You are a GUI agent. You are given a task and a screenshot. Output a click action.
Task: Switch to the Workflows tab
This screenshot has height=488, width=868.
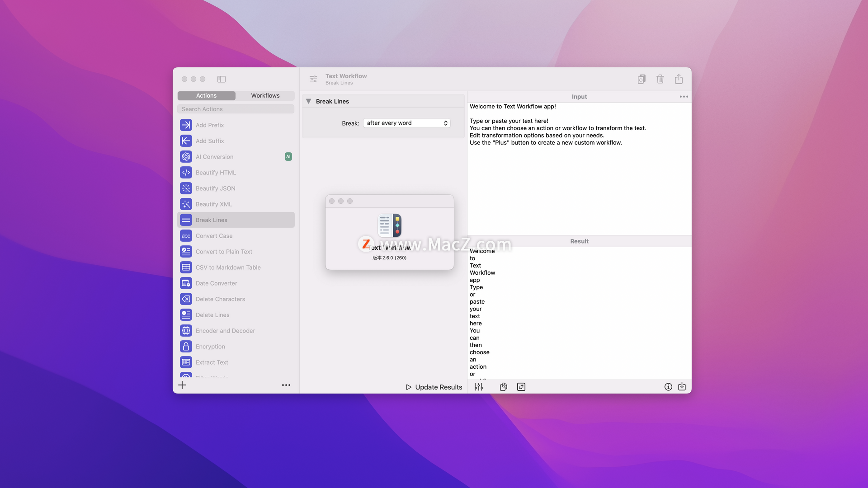(265, 96)
